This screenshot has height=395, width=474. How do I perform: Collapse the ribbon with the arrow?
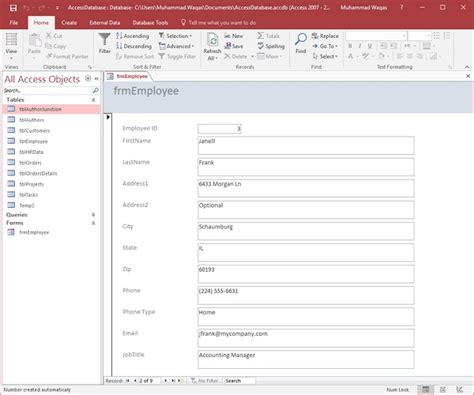pos(467,67)
